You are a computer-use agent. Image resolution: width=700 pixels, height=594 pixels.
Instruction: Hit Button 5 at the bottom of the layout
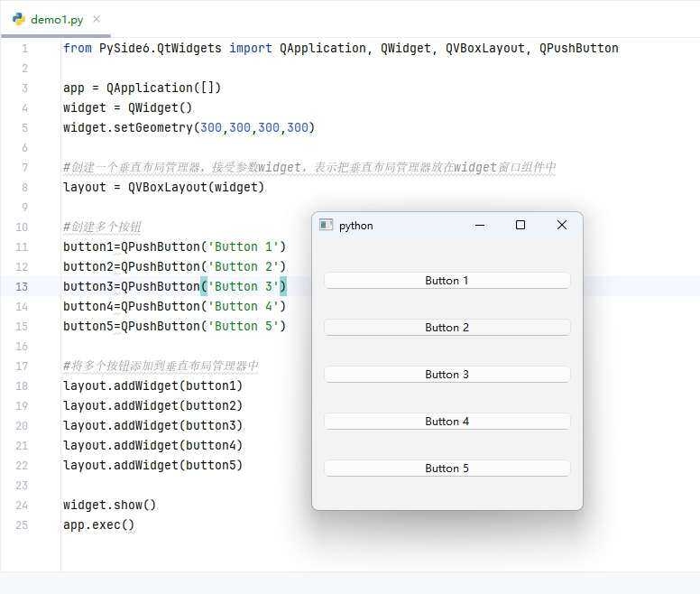[447, 469]
